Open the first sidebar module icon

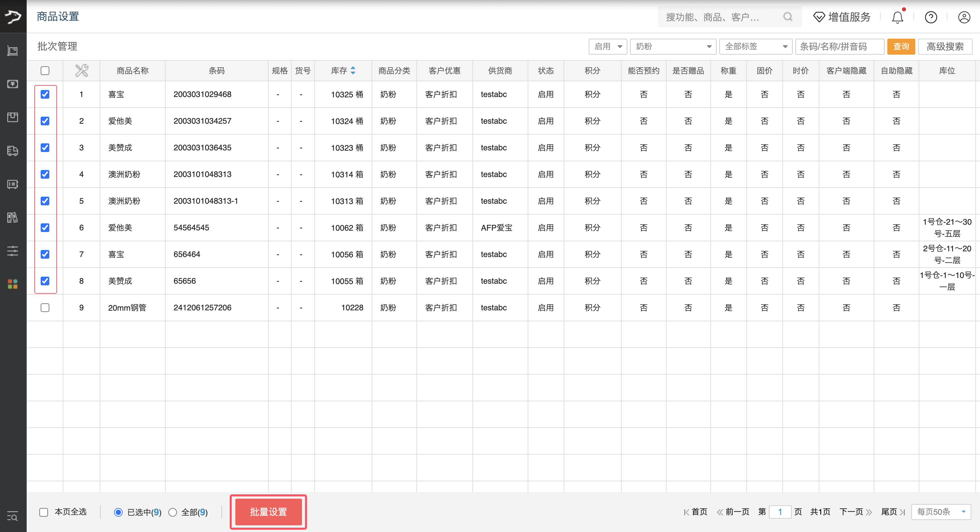(x=13, y=51)
